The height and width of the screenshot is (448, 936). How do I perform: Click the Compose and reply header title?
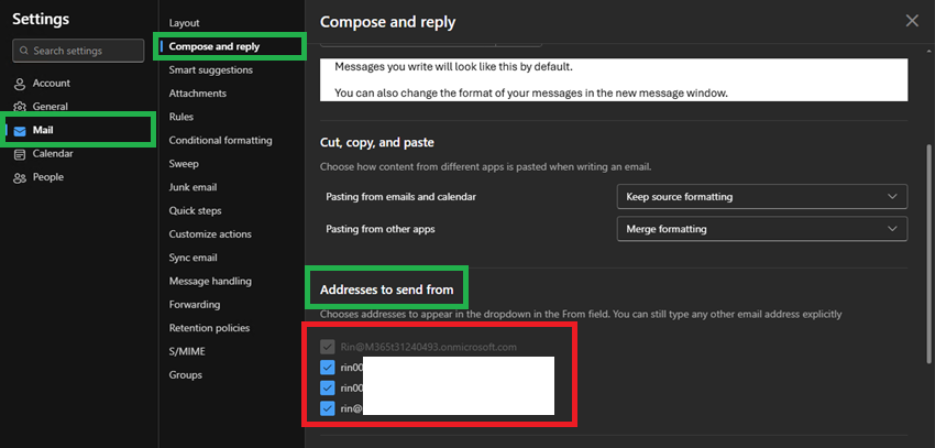[387, 22]
